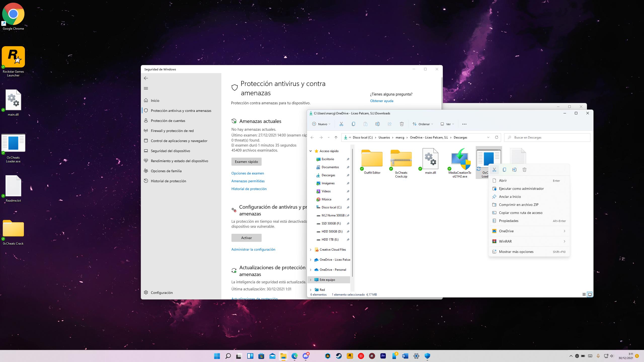The height and width of the screenshot is (362, 644).
Task: Click the refresh icon beside address bar
Action: point(496,137)
